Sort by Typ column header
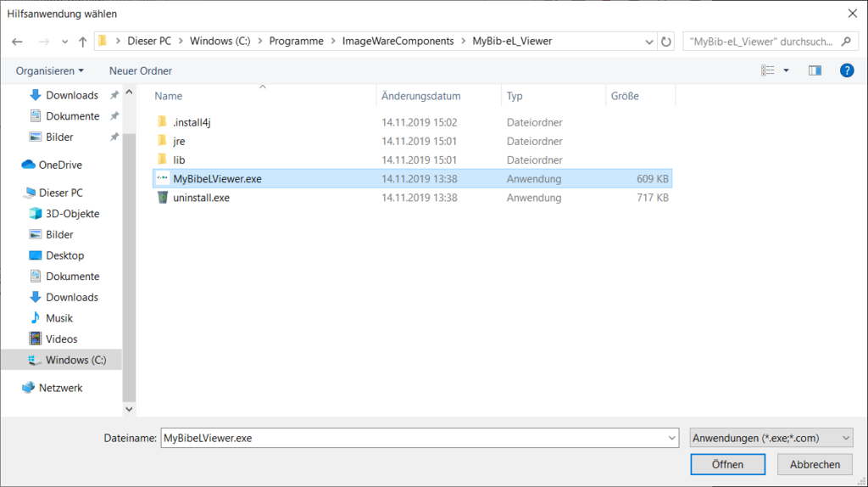 point(515,96)
